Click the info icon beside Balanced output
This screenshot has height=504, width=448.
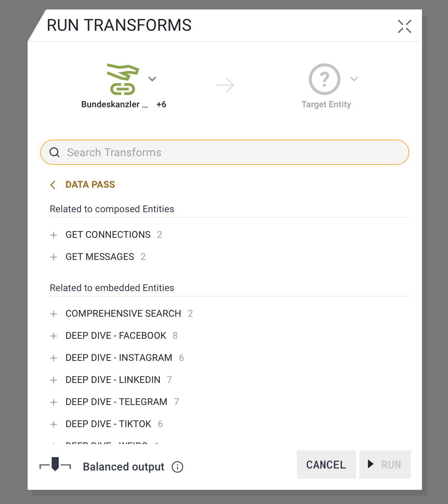[177, 467]
